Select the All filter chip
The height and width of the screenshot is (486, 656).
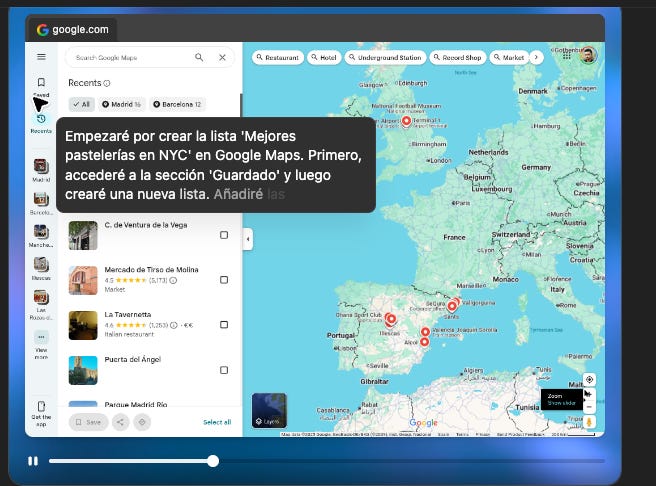[82, 104]
